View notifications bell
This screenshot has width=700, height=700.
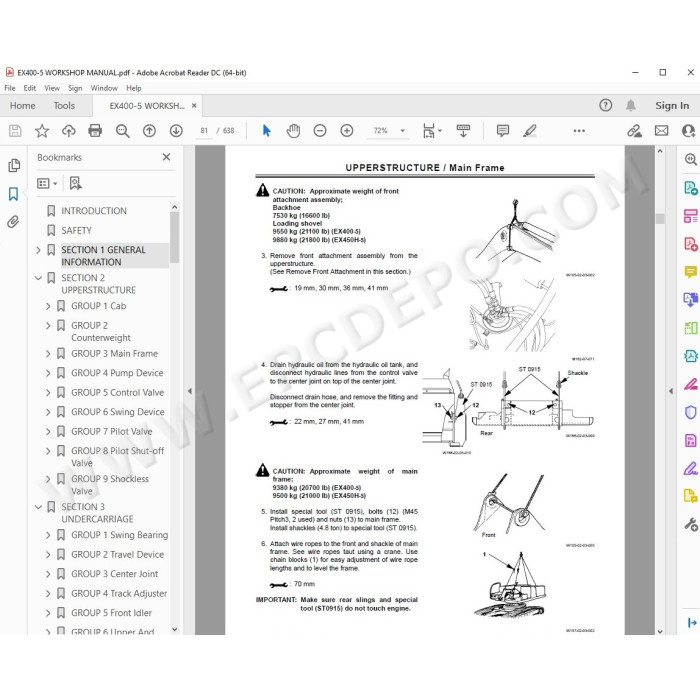coord(630,105)
